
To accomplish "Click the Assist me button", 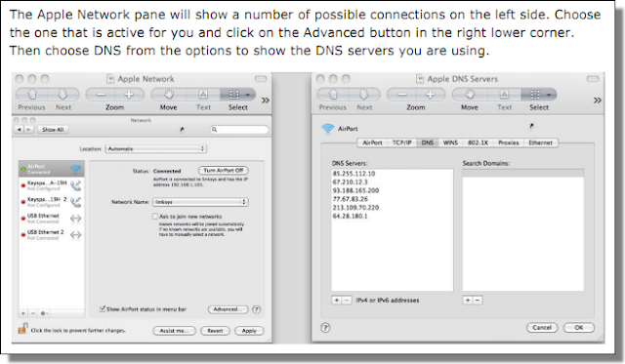I will 174,331.
